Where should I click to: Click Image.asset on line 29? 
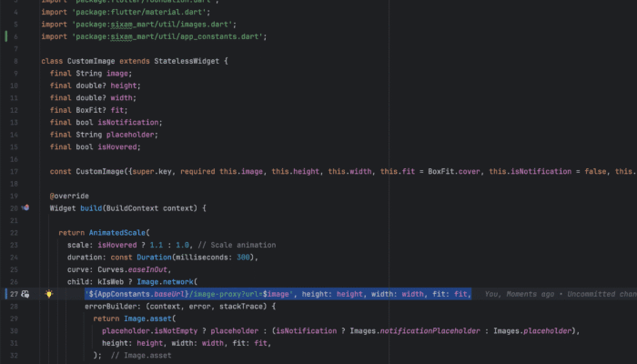[147, 318]
